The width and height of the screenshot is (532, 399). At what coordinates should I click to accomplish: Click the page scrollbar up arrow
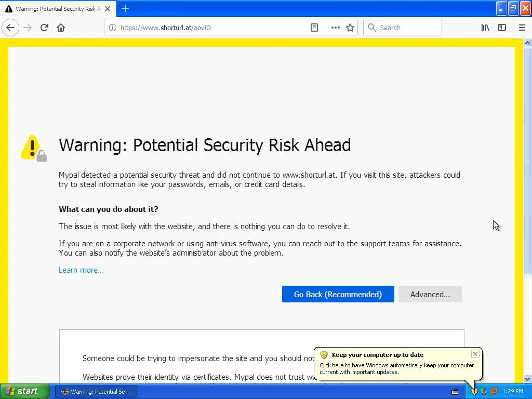pos(527,43)
